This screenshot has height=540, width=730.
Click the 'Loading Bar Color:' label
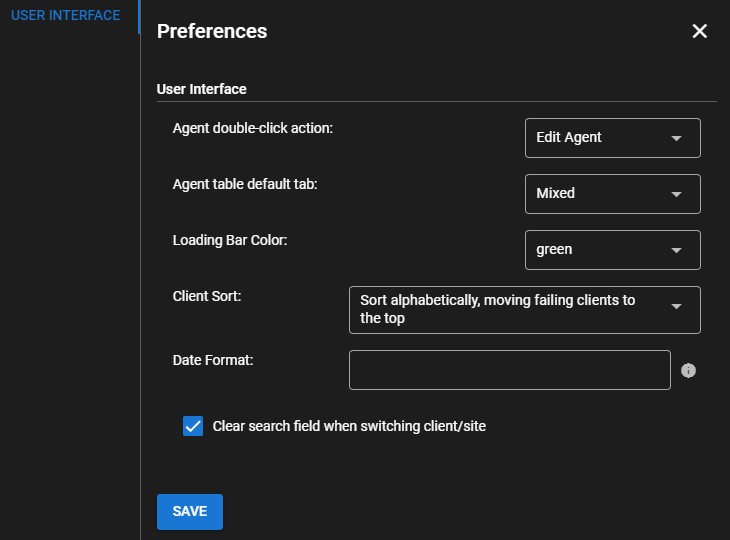coord(230,240)
